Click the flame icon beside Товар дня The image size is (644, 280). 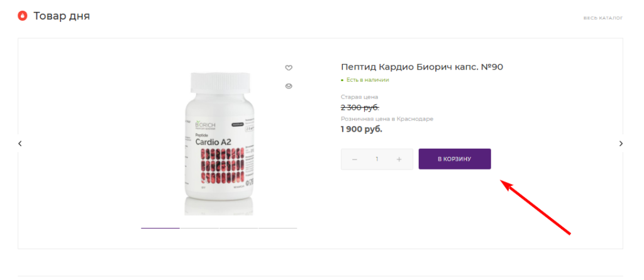tap(23, 16)
